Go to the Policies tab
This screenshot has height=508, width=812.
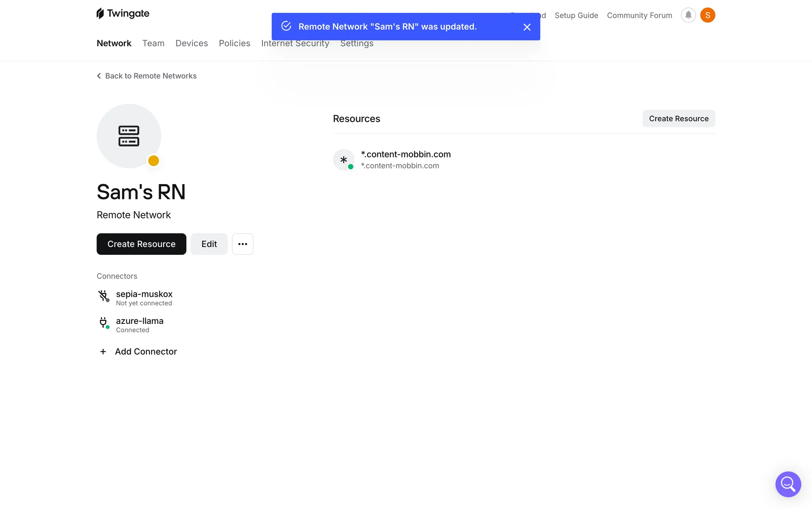[x=234, y=43]
